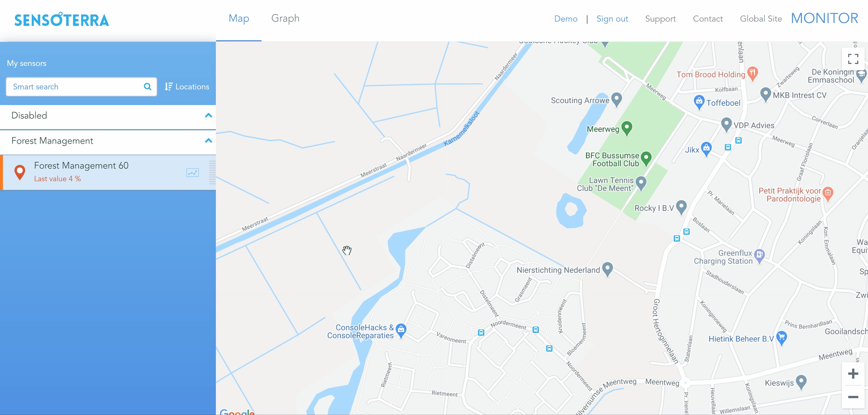The height and width of the screenshot is (415, 868).
Task: Click Petit Praktijk voor Parodontologie pin
Action: (x=828, y=194)
